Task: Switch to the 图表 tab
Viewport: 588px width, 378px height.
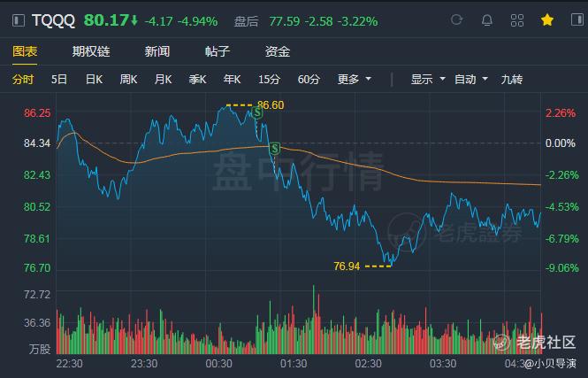Action: (x=25, y=51)
